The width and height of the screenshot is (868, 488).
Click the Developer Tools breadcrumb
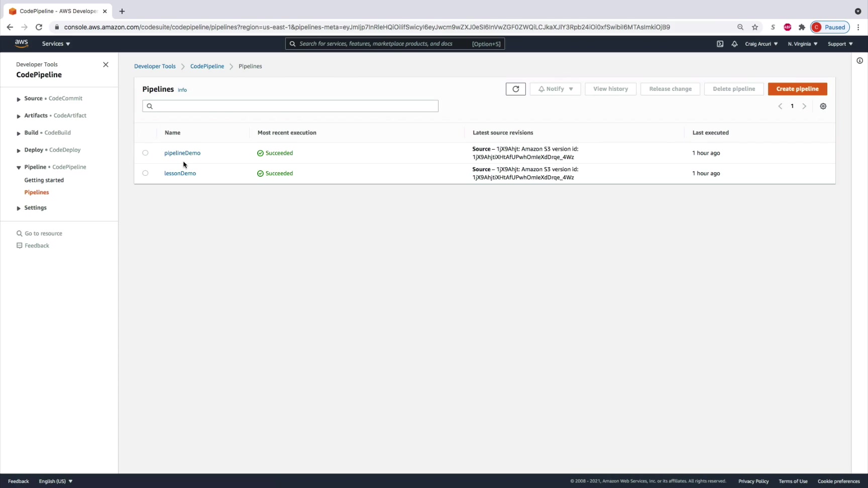click(x=155, y=66)
